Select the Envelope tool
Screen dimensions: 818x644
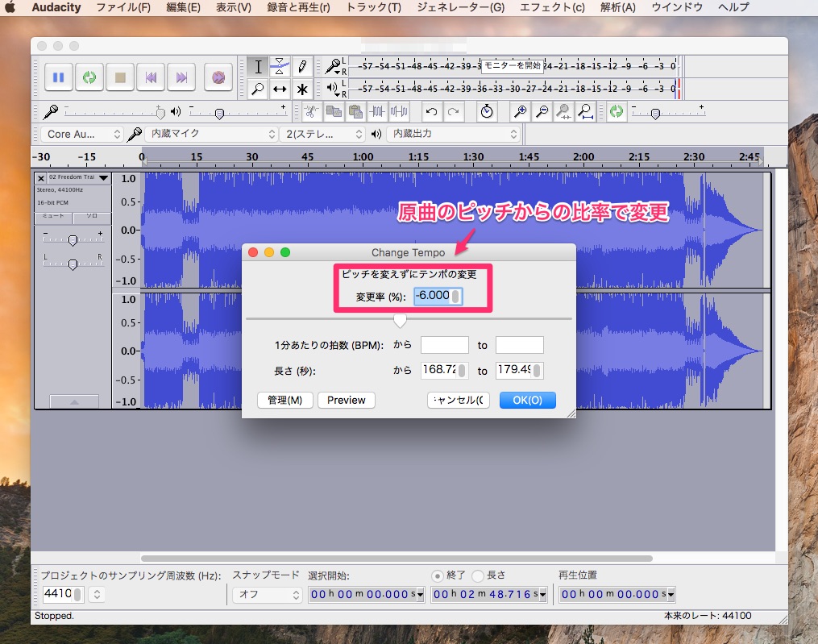(280, 67)
